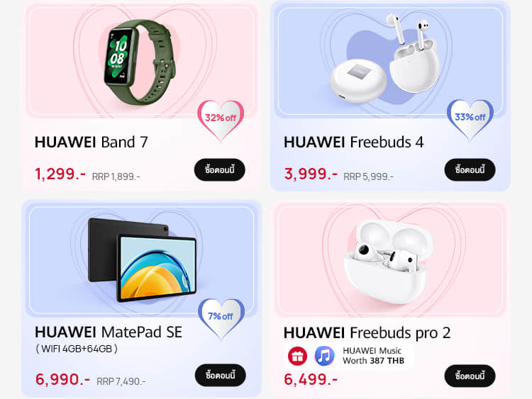Click the HUAWEI Music note icon
Image resolution: width=532 pixels, height=399 pixels.
pos(324,356)
